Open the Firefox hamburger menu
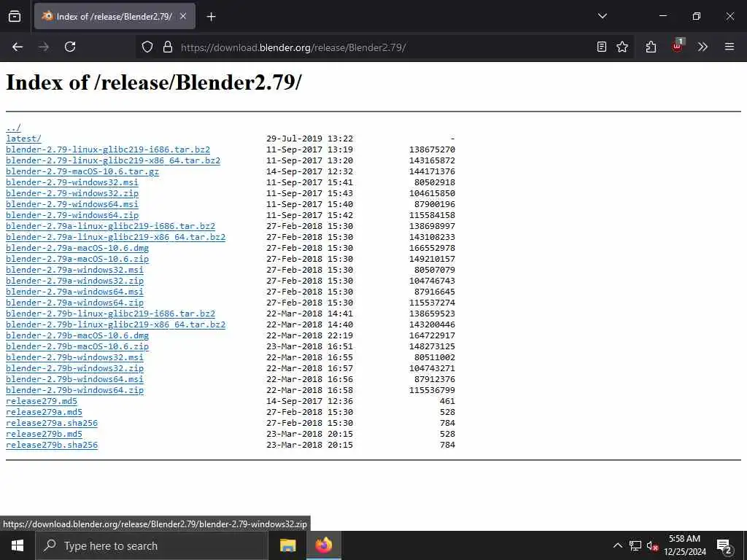747x560 pixels. tap(729, 47)
